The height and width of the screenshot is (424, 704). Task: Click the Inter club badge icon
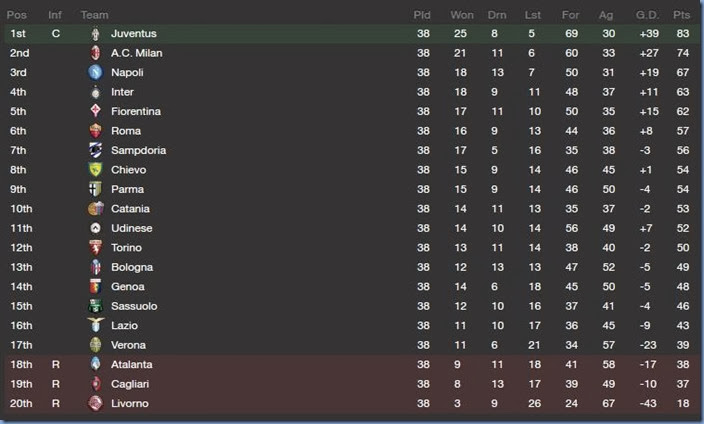(x=96, y=92)
